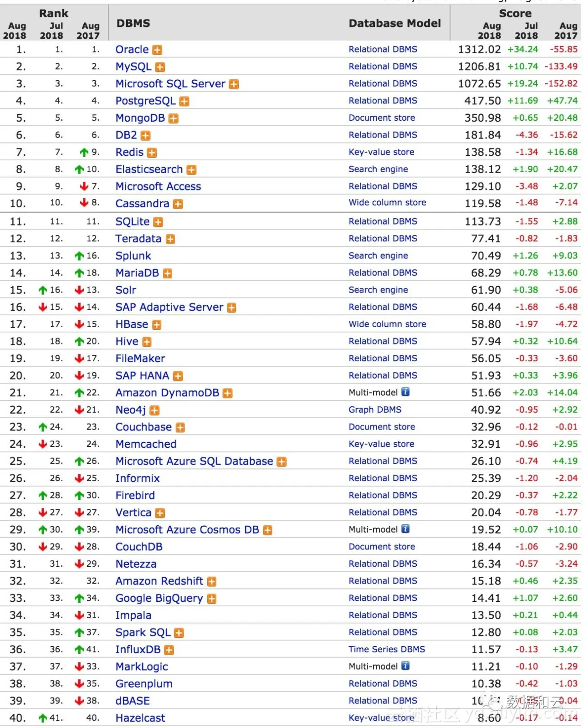583x728 pixels.
Task: Click the info icon in Amazon DynamoDB's Multi-model cell
Action: [405, 392]
